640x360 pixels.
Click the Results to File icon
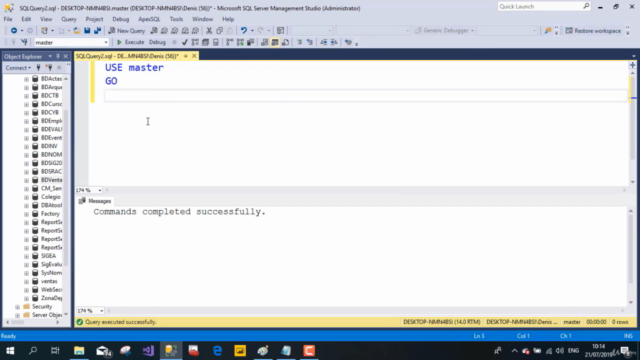(x=285, y=42)
